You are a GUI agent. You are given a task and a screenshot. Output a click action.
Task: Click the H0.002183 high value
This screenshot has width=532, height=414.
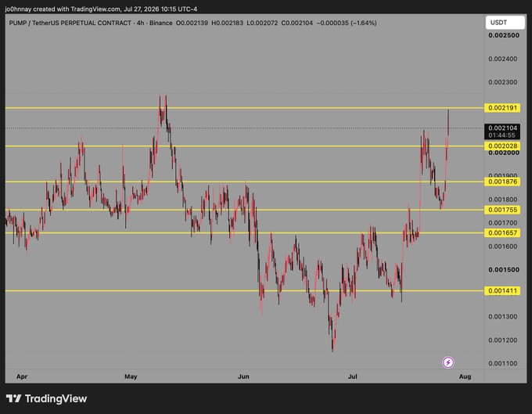click(x=228, y=23)
